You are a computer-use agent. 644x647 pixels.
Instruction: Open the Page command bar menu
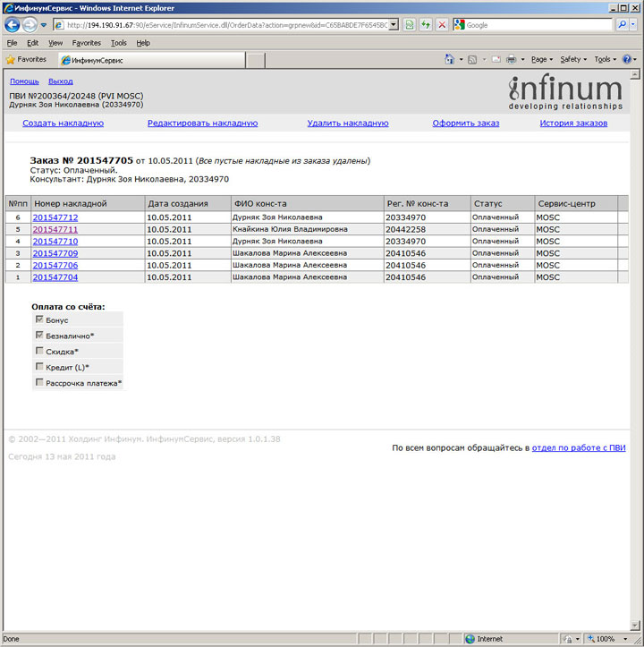tap(542, 59)
